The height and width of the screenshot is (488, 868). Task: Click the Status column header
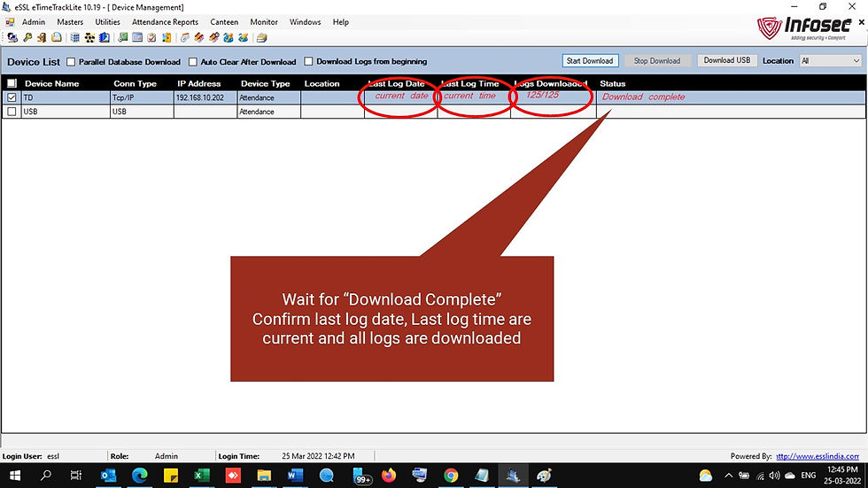click(x=612, y=83)
